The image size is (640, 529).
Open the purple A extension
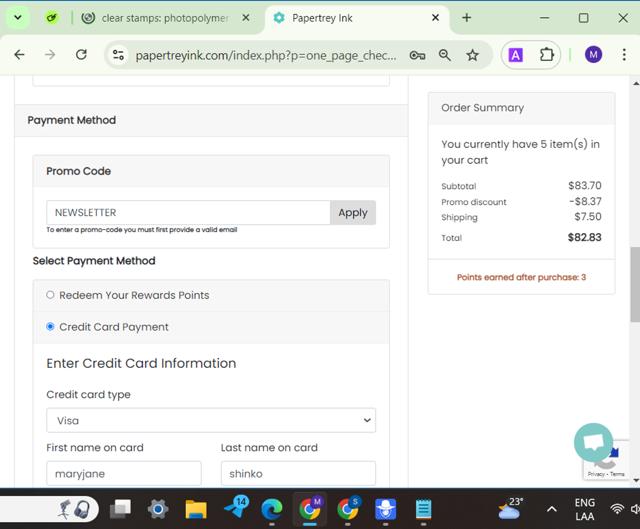click(516, 55)
